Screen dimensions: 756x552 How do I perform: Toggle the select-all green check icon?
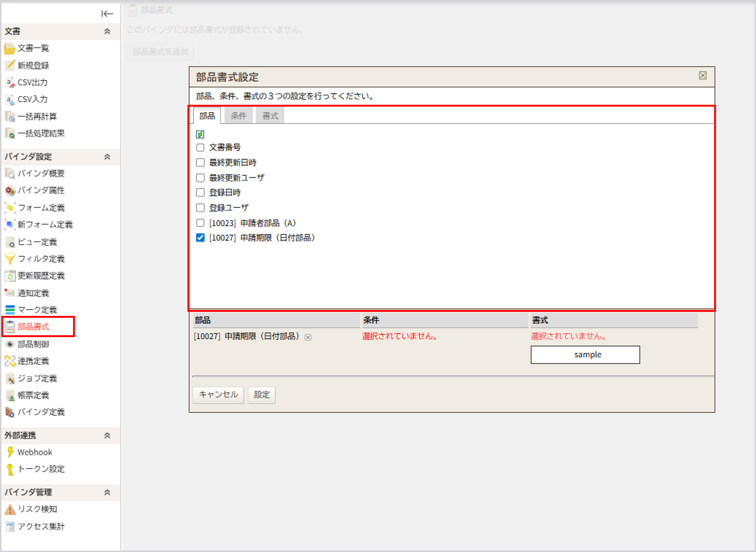point(200,134)
